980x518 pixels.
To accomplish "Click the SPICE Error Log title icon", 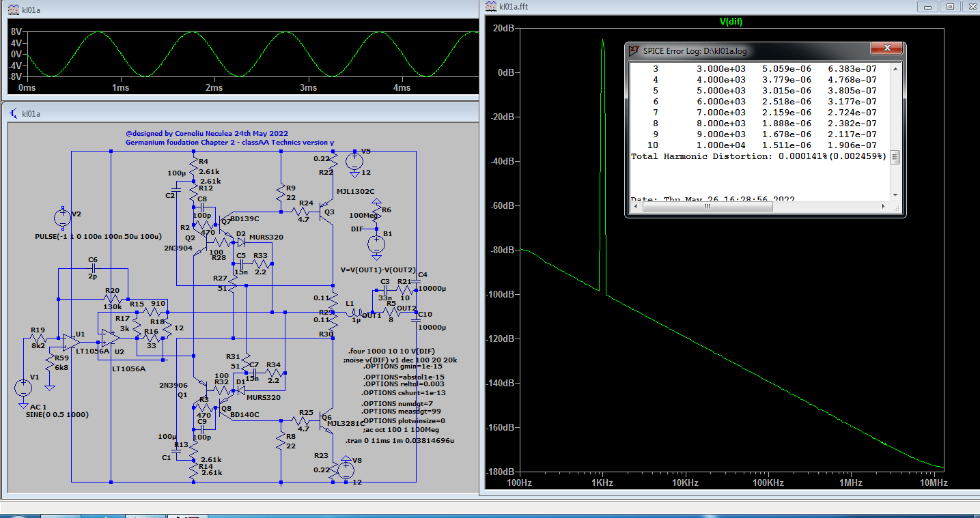I will tap(633, 51).
